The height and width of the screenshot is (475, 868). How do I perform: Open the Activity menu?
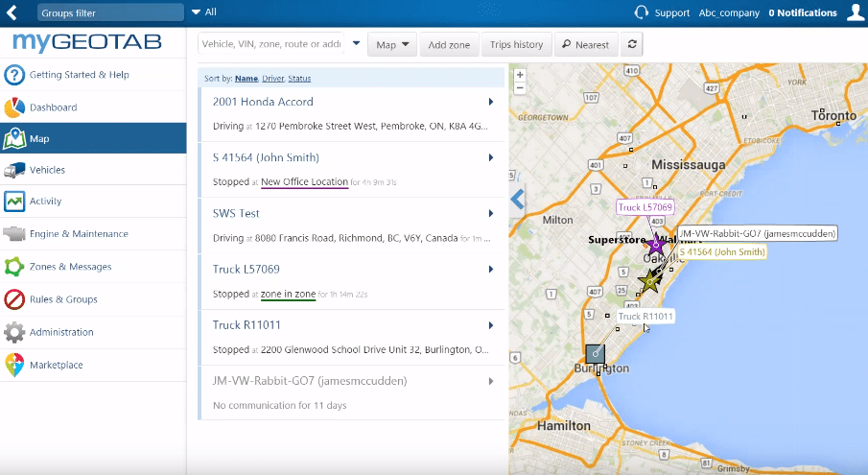point(45,202)
